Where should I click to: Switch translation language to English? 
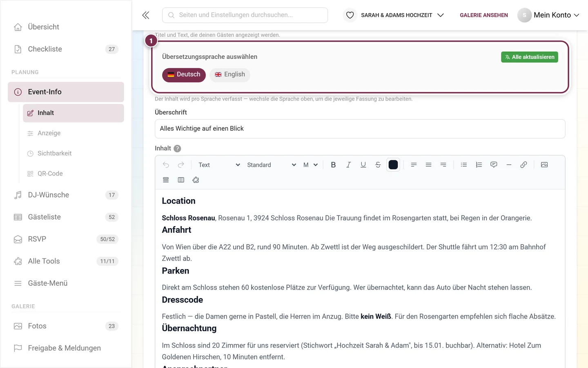point(230,75)
